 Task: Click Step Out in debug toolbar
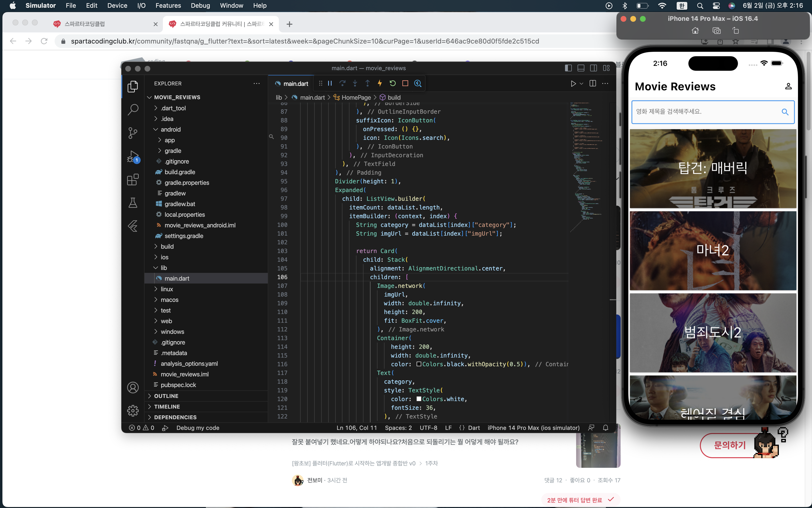pos(367,83)
